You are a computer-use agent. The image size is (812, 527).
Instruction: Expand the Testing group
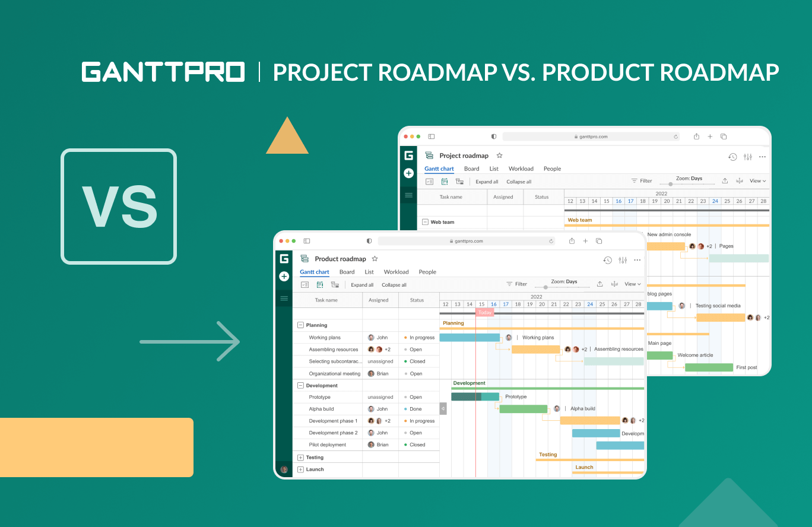300,458
